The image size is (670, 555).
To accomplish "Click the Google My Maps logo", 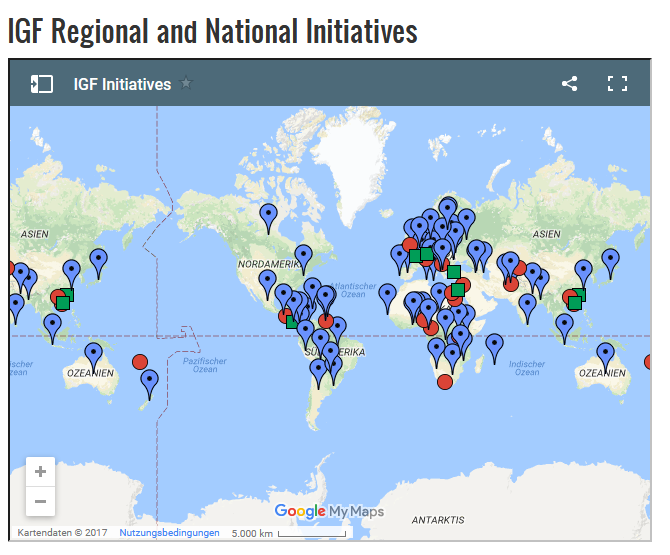I will [x=329, y=511].
